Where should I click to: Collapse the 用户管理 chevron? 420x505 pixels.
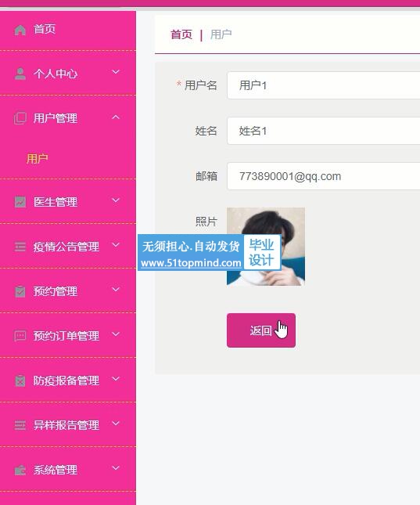(116, 117)
